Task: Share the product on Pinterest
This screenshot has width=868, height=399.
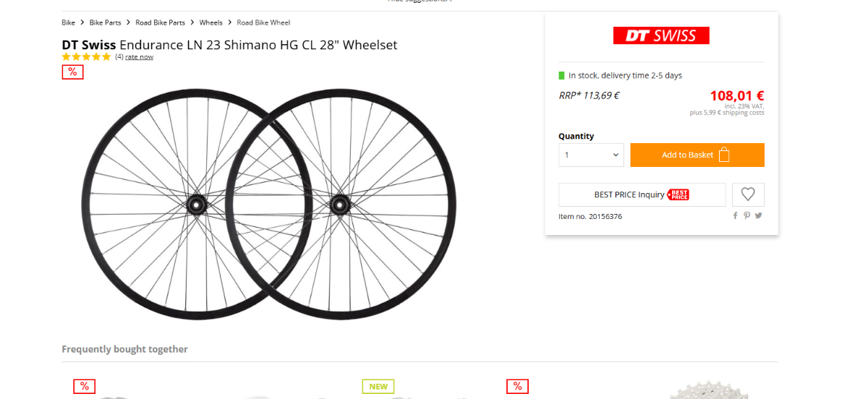Action: (747, 215)
